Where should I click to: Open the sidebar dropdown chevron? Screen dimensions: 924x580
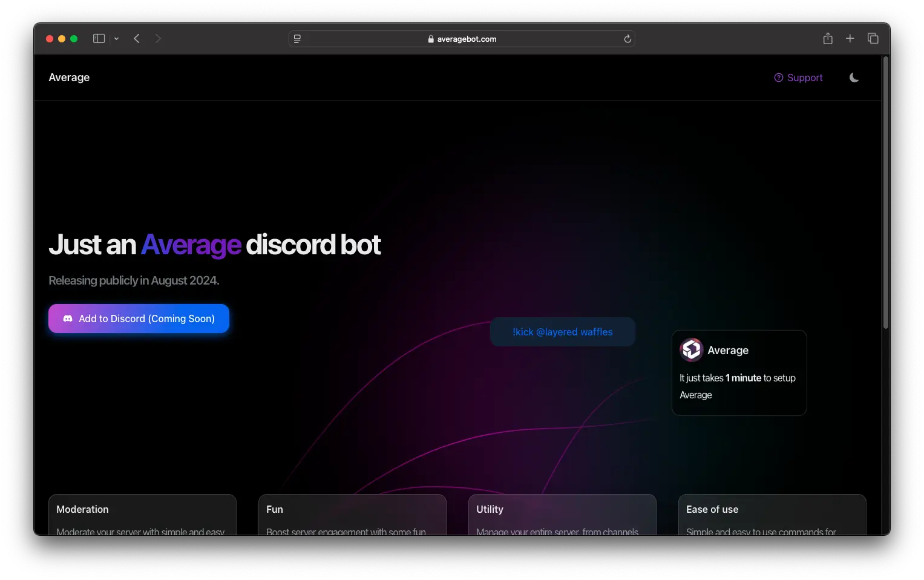tap(116, 39)
